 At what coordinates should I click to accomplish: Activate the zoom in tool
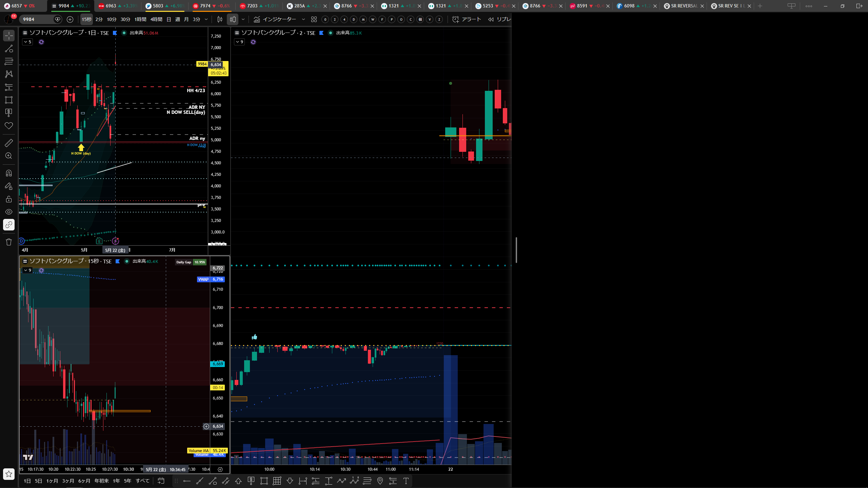[x=9, y=156]
